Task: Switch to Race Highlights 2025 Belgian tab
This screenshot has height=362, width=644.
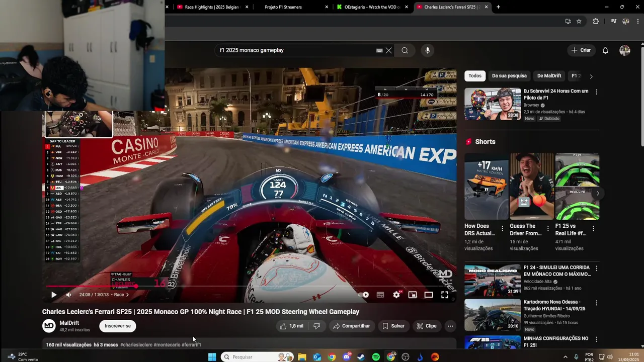Action: coord(211,7)
